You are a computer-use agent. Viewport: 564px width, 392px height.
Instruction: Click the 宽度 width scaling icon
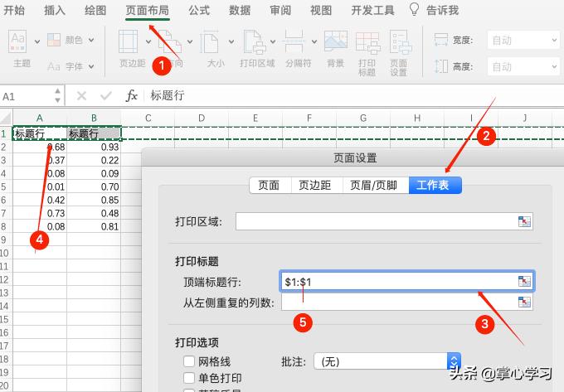pyautogui.click(x=441, y=40)
